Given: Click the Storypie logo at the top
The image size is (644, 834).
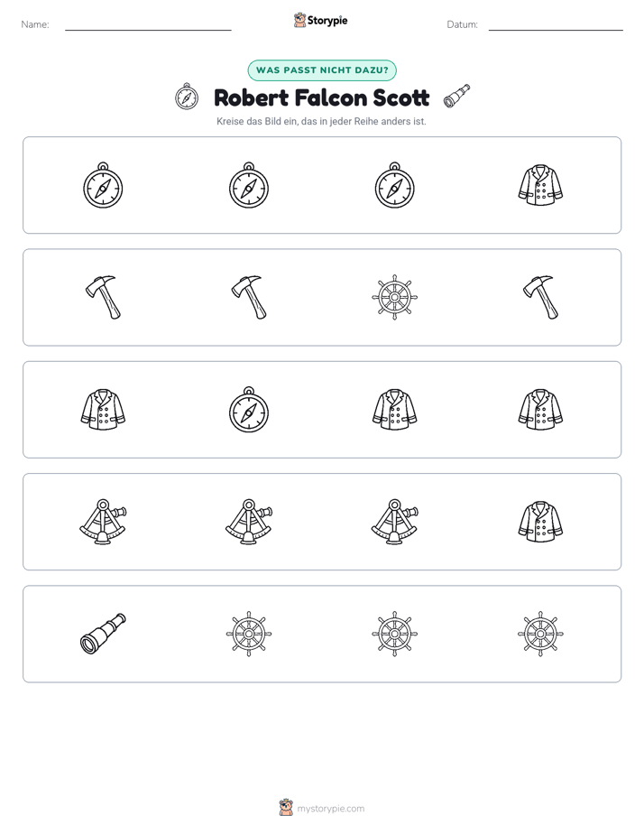Looking at the screenshot, I should 320,20.
